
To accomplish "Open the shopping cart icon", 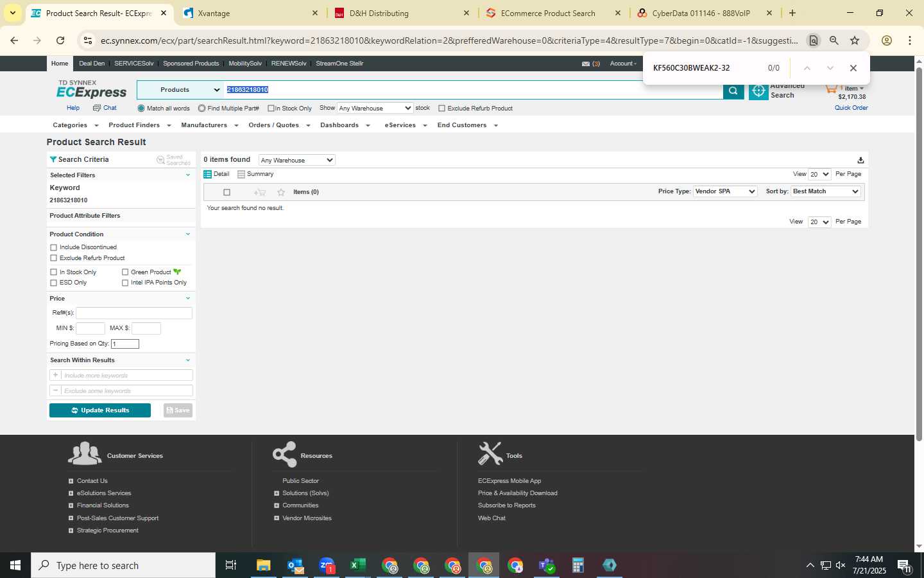I will (x=832, y=88).
